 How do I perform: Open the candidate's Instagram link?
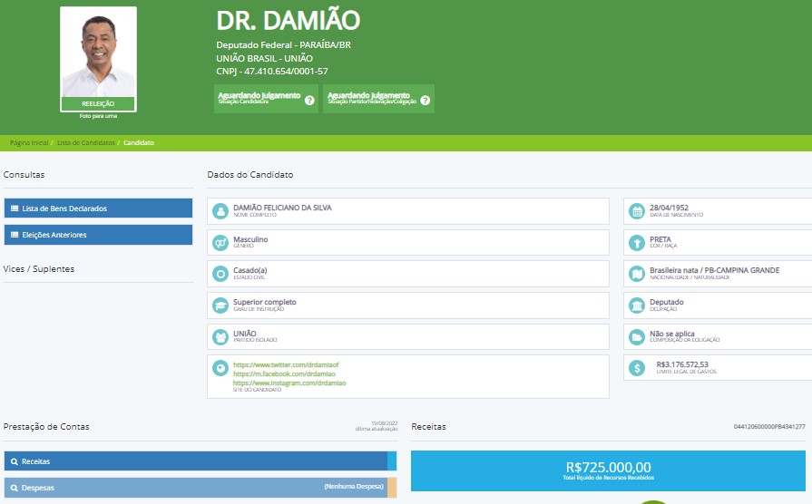click(289, 383)
